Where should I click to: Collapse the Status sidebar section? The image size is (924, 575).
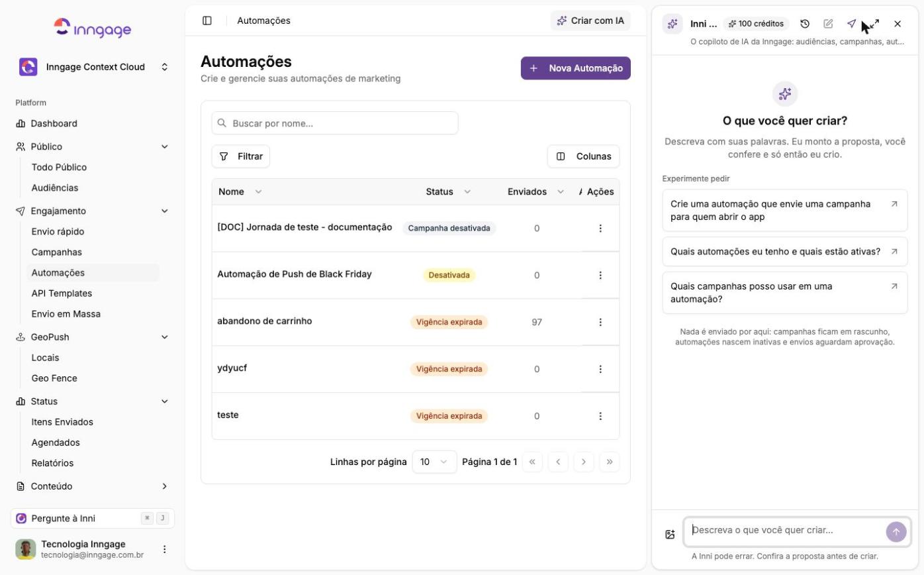(93, 401)
